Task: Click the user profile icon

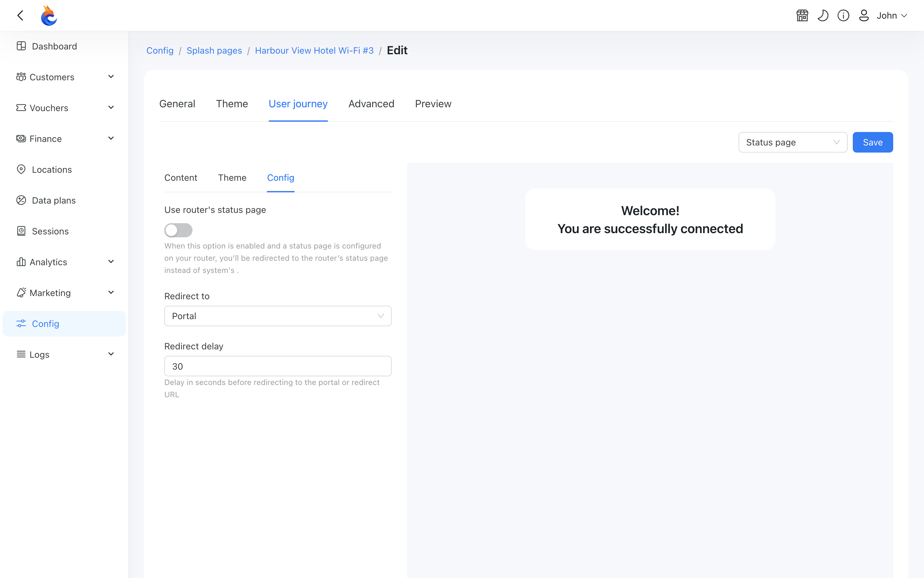Action: click(864, 15)
